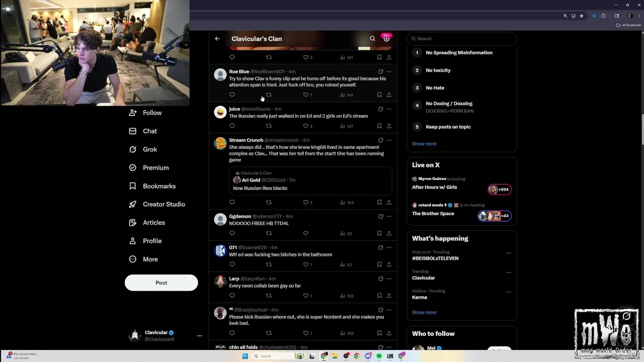Image resolution: width=644 pixels, height=362 pixels.
Task: Open more options on juice's post
Action: pyautogui.click(x=389, y=109)
